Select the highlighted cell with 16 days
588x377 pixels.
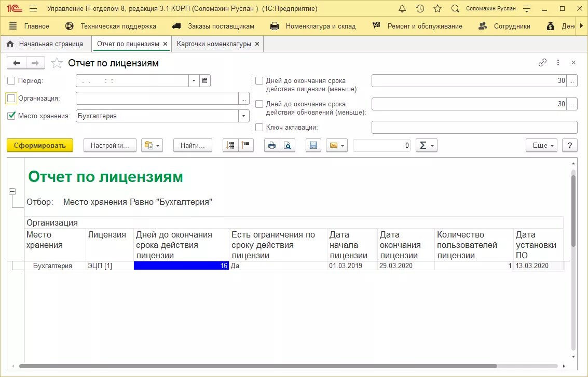(181, 266)
